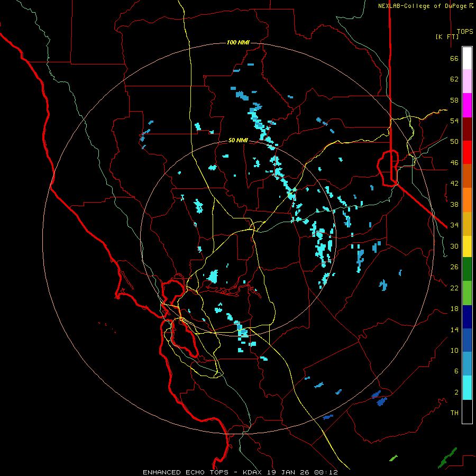The height and width of the screenshot is (476, 476).
Task: Click the NEXLAB-College of DuPage text
Action: point(423,6)
